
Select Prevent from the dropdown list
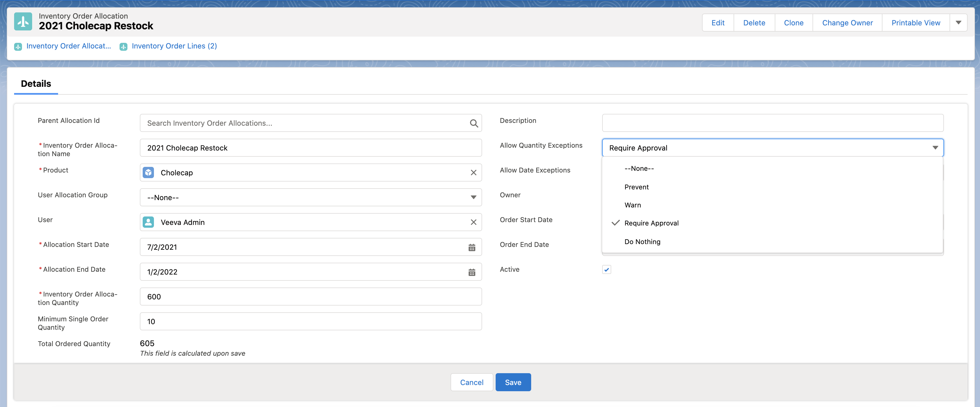pos(637,187)
